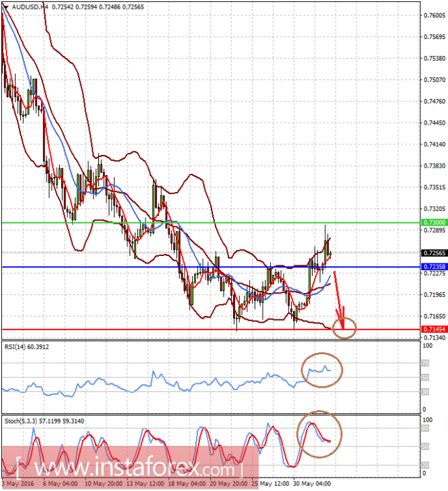The height and width of the screenshot is (491, 448).
Task: Click the 20 level on Stoch scale
Action: tap(425, 465)
